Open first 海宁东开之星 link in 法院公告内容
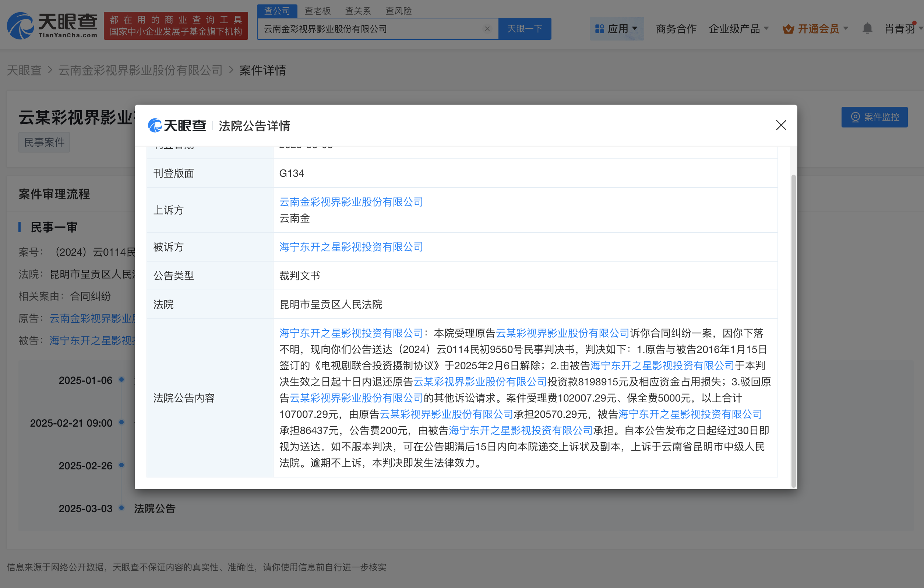The height and width of the screenshot is (588, 924). (x=351, y=333)
